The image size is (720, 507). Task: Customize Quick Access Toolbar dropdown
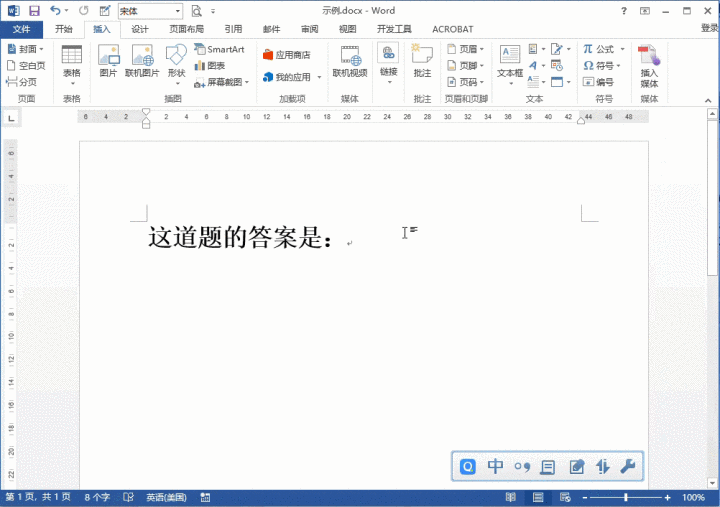point(213,11)
